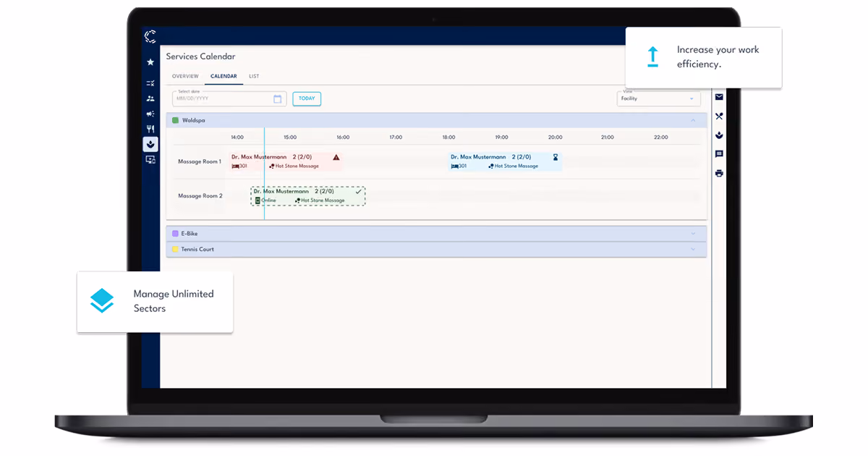Switch to the Overview tab
Screen dimensions: 868x456
(x=185, y=76)
